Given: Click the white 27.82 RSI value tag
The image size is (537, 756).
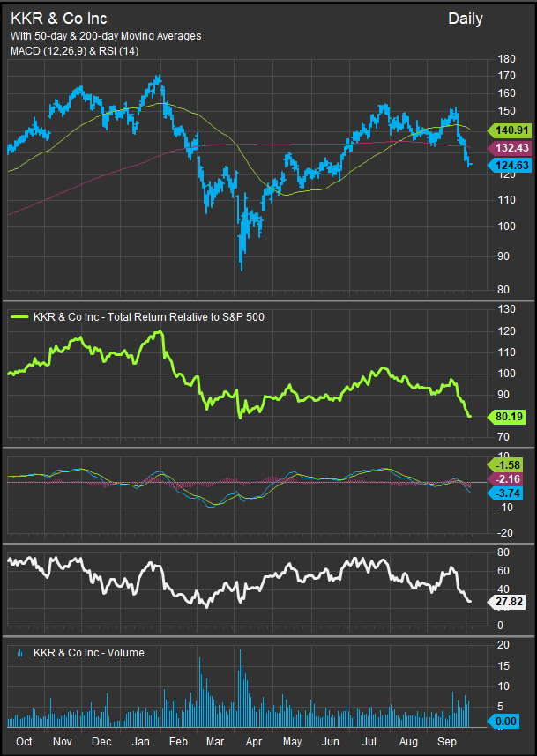Looking at the screenshot, I should [511, 602].
